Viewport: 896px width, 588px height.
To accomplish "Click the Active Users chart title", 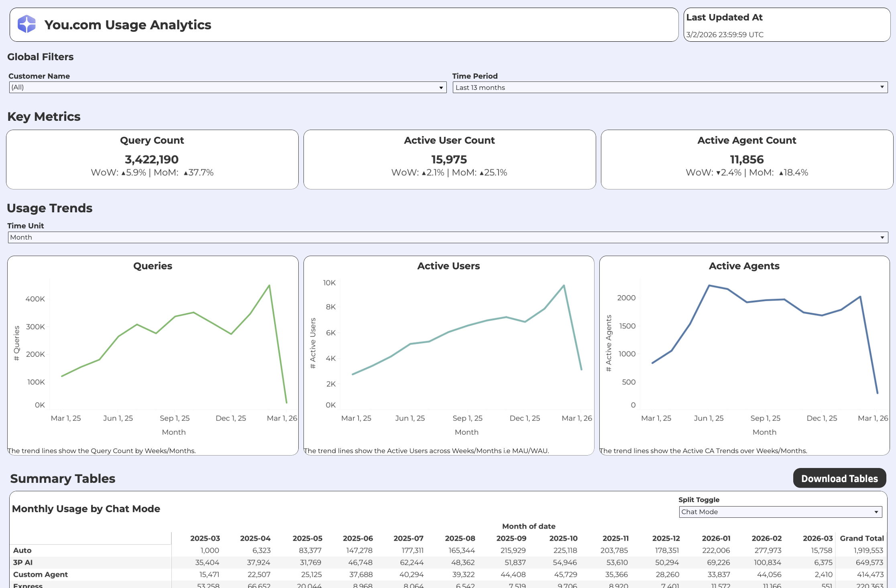I will [x=448, y=266].
